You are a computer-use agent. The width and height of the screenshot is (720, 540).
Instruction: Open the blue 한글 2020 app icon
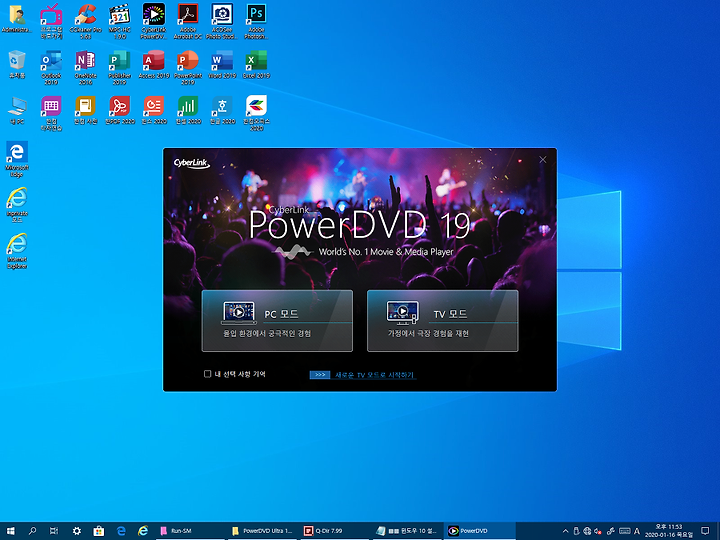pyautogui.click(x=222, y=111)
